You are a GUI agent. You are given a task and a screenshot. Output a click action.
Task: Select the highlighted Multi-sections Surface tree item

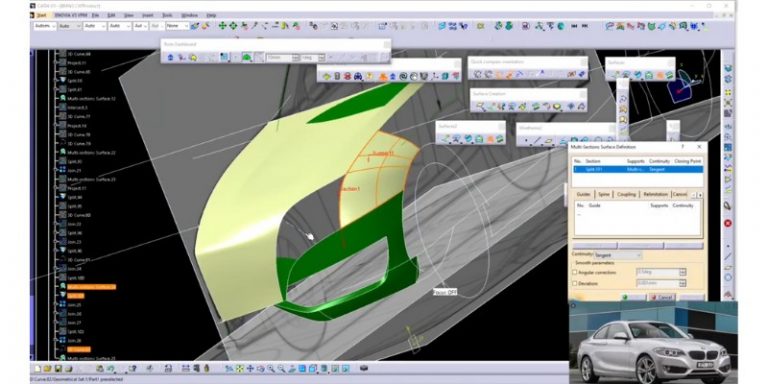[x=92, y=287]
